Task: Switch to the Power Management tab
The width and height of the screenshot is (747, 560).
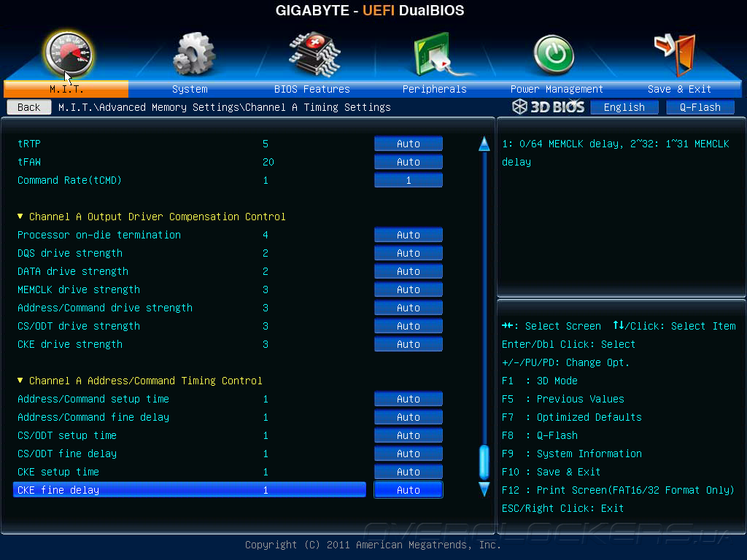Action: (557, 89)
